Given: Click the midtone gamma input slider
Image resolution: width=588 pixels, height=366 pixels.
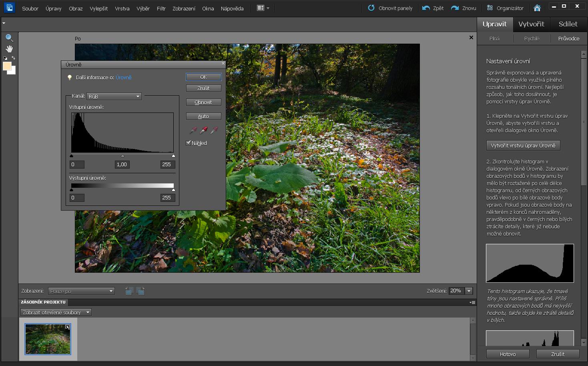Looking at the screenshot, I should point(122,156).
